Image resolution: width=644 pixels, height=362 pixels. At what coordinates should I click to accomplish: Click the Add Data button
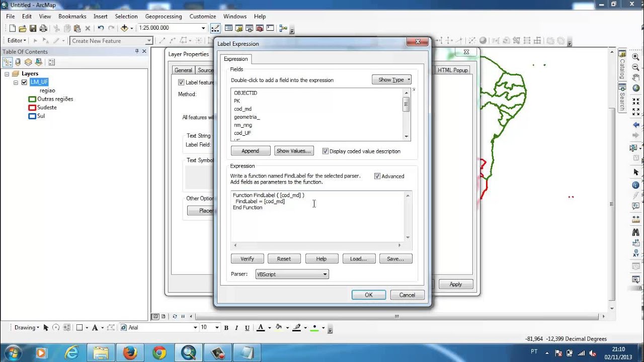[124, 28]
